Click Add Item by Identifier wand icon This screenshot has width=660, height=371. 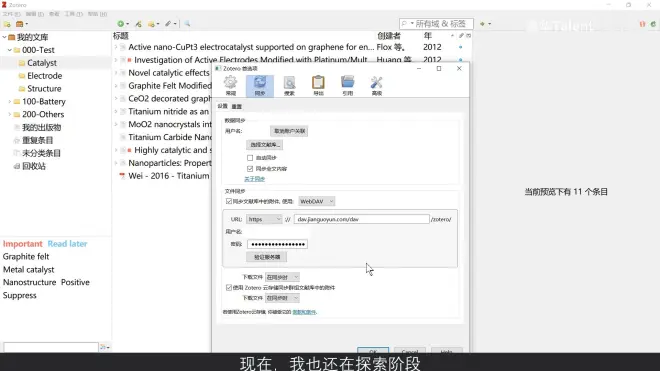(138, 24)
